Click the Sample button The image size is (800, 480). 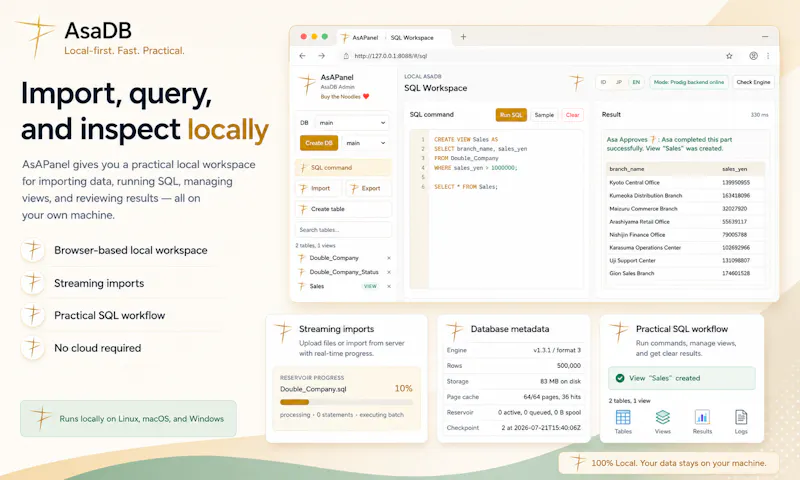(x=544, y=115)
